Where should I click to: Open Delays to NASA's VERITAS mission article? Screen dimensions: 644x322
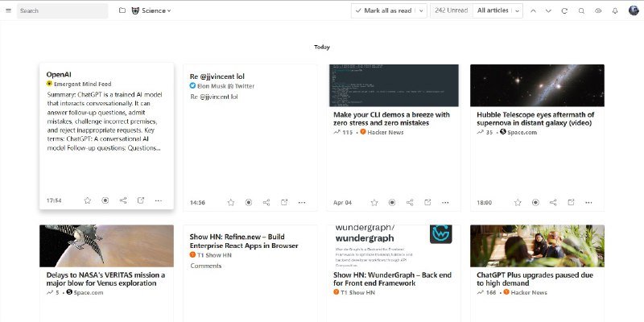tap(105, 279)
